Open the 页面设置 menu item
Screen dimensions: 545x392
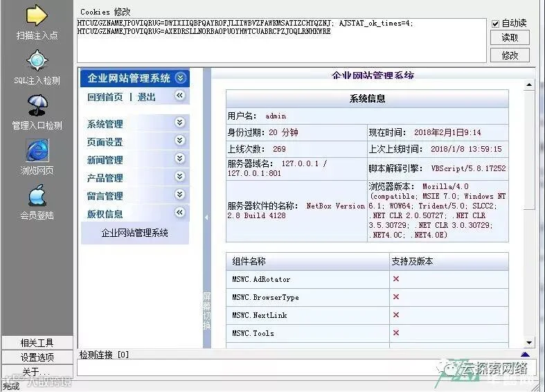[x=105, y=142]
